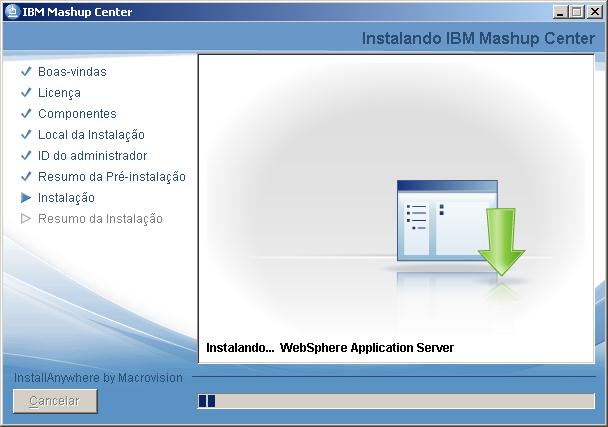Click the checkmark beside Resumo da Pré-instalação
Image resolution: width=608 pixels, height=427 pixels.
coord(26,176)
